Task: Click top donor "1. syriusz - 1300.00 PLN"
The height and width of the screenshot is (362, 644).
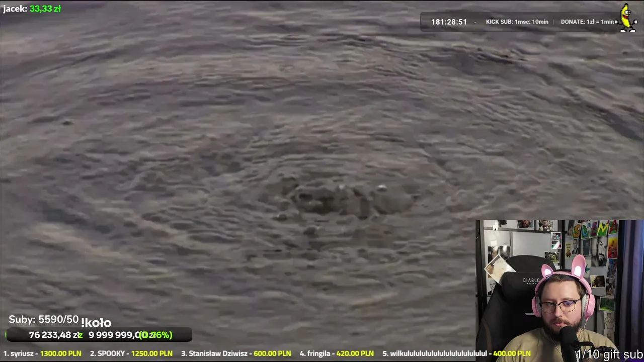Action: (42, 353)
